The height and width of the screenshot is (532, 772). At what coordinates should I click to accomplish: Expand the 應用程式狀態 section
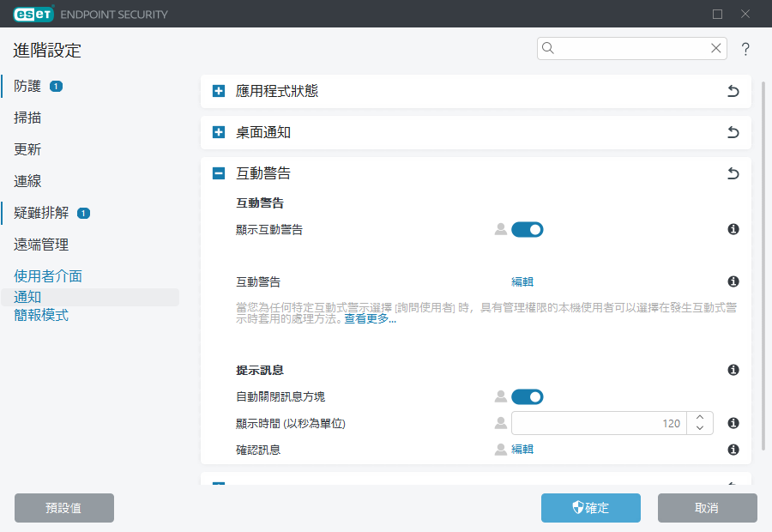tap(219, 91)
